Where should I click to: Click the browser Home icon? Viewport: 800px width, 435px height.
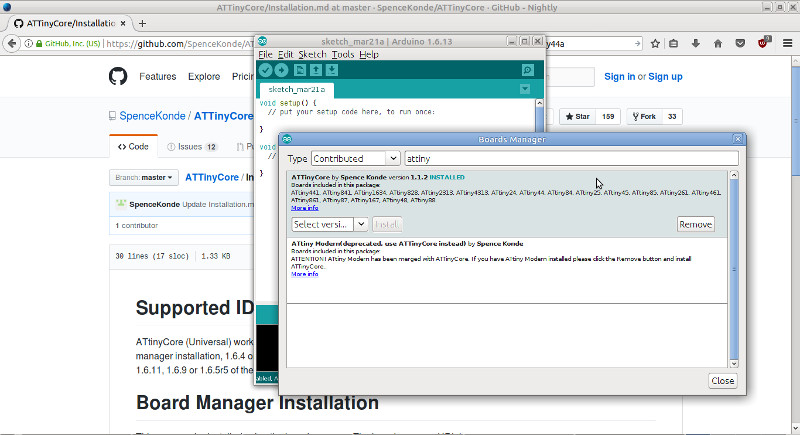point(718,44)
